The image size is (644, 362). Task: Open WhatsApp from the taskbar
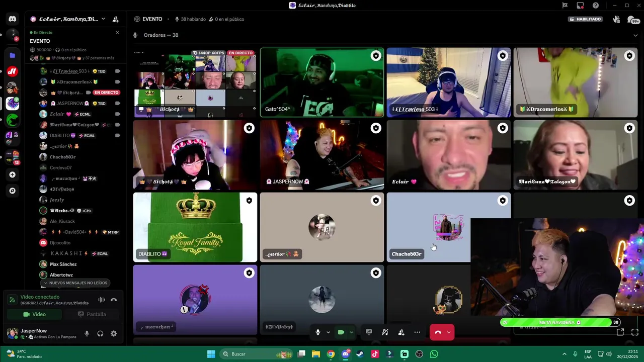click(x=434, y=354)
